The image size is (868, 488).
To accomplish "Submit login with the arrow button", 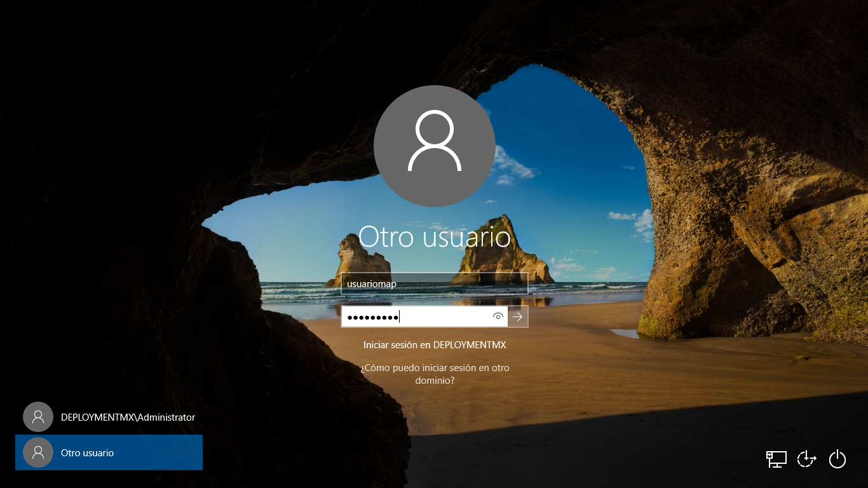I will click(518, 316).
